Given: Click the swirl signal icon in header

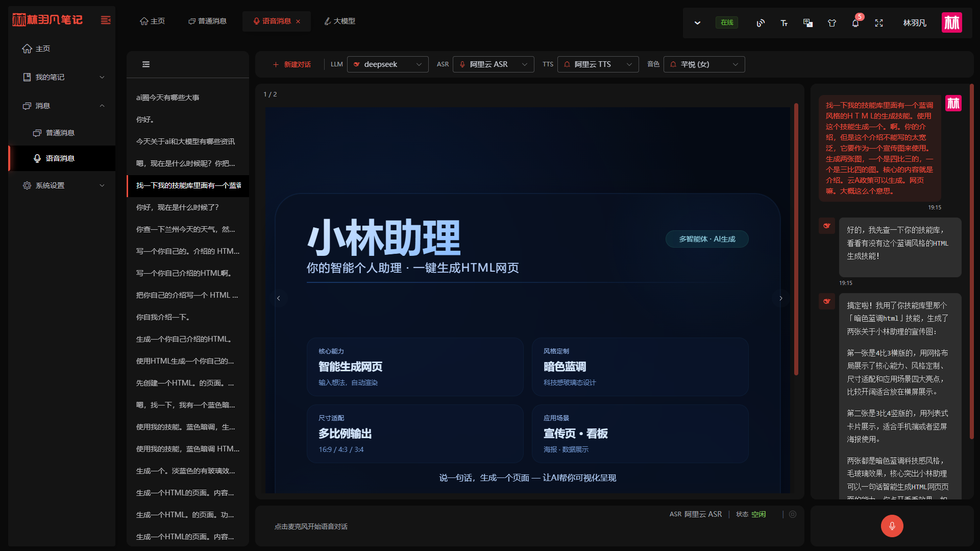Looking at the screenshot, I should pos(761,23).
